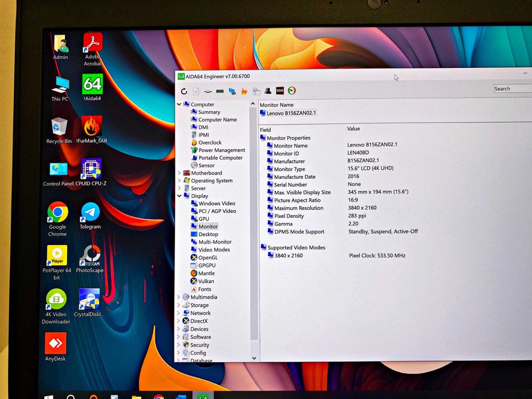The width and height of the screenshot is (532, 399).
Task: Launch the !Aida64 desktop shortcut
Action: click(92, 88)
